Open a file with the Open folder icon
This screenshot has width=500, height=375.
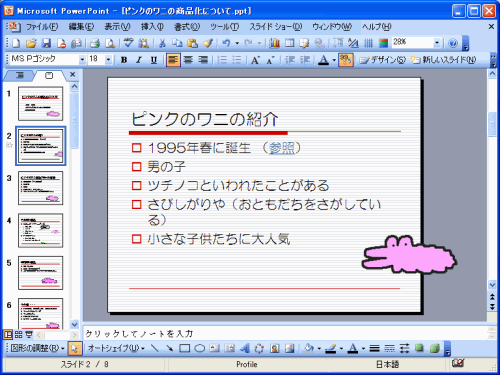click(31, 43)
